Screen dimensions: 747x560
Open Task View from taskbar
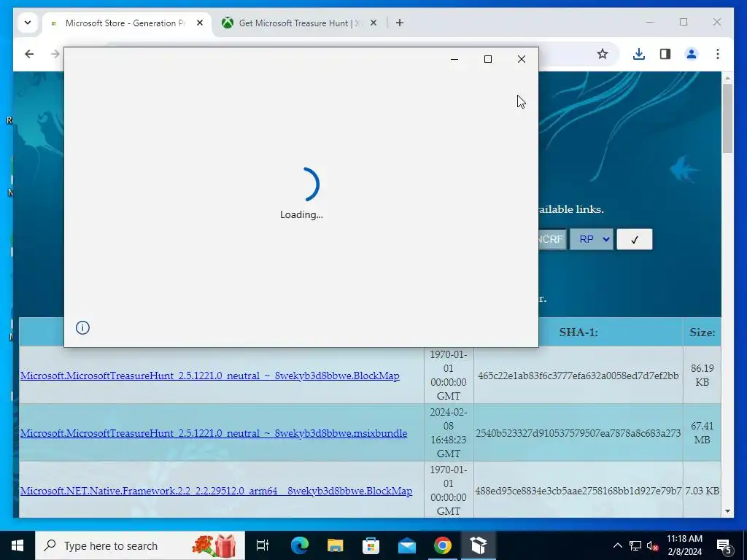[x=263, y=545]
